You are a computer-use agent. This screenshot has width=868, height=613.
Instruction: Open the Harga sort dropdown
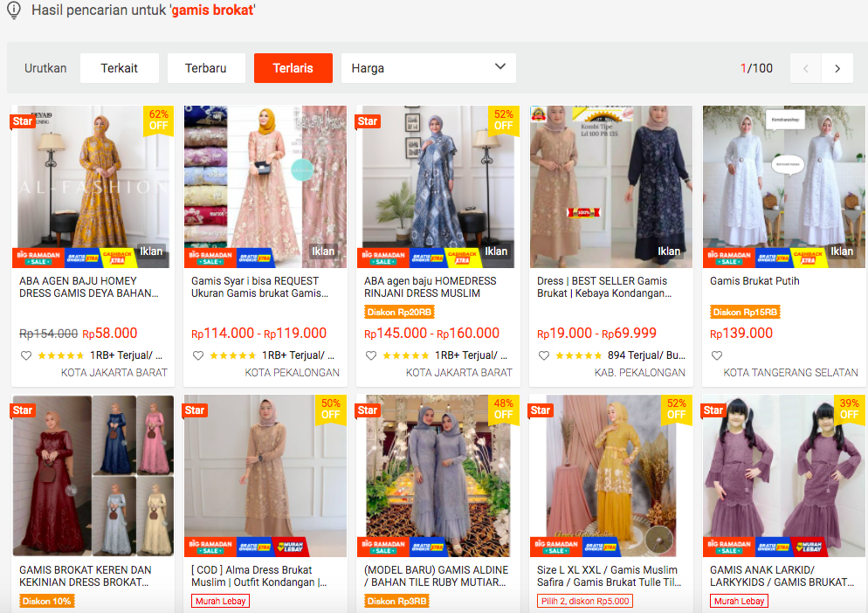coord(428,67)
